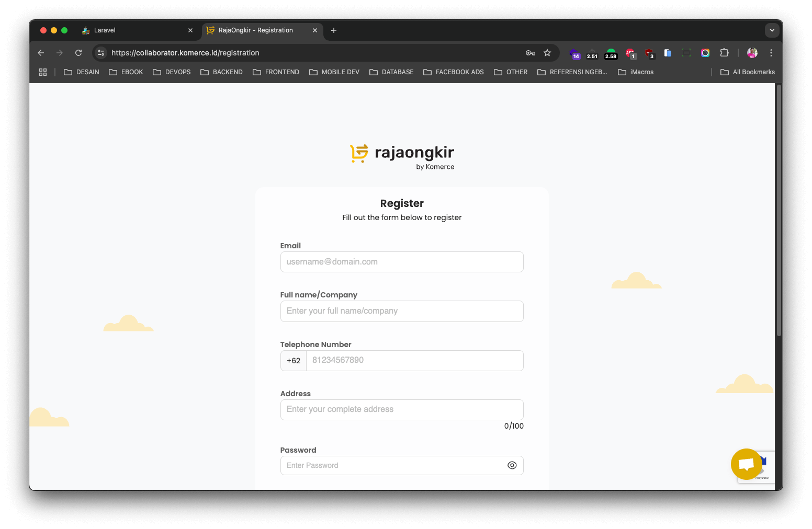The width and height of the screenshot is (812, 529).
Task: Open the MOBILE DEV bookmarks folder
Action: coord(334,72)
